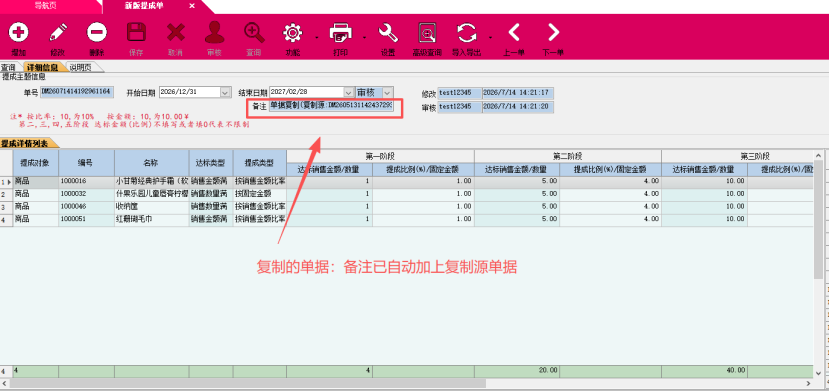Click the vertical scrollbar down arrow
The width and height of the screenshot is (829, 391).
[x=817, y=373]
